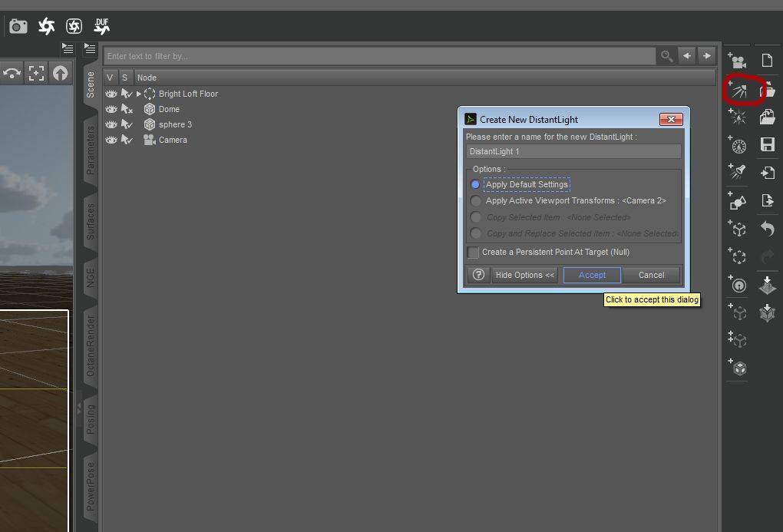Click the Create New Group dashed-circle icon
Image resolution: width=783 pixels, height=532 pixels.
pos(738,256)
